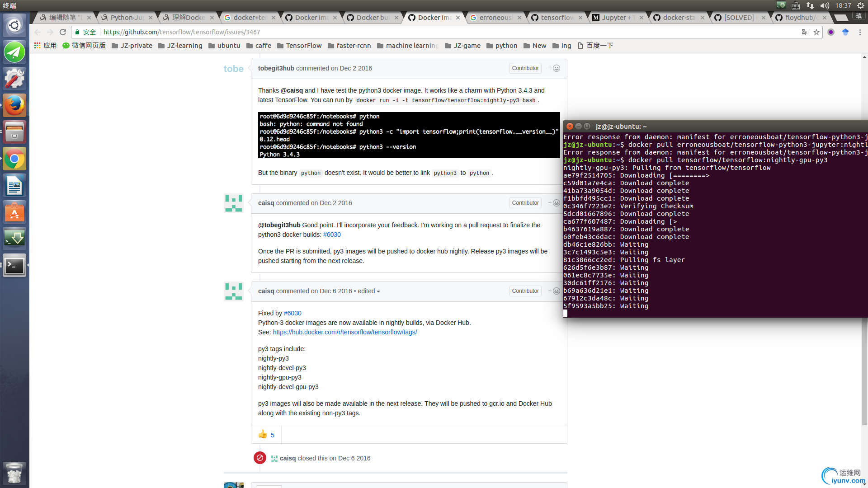The width and height of the screenshot is (868, 488).
Task: Open Trash in the dock
Action: pyautogui.click(x=14, y=473)
